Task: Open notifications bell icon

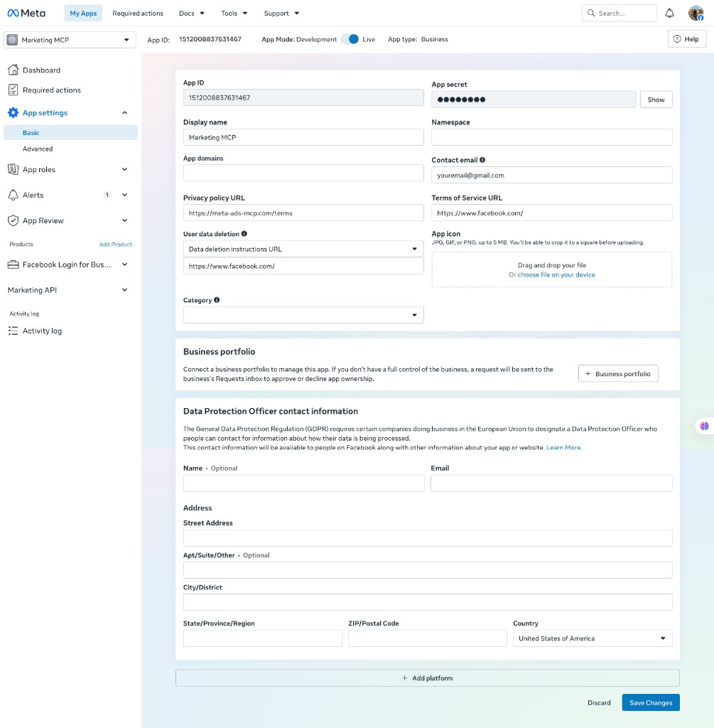Action: (669, 13)
